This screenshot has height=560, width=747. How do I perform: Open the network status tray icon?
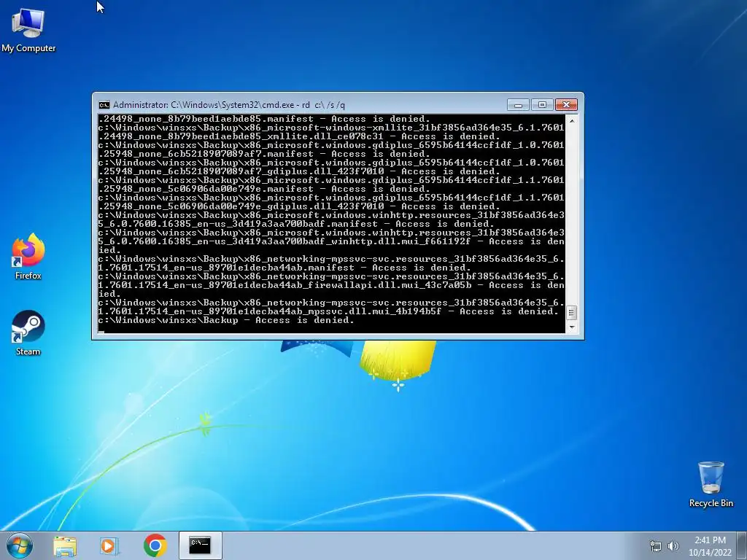point(656,546)
